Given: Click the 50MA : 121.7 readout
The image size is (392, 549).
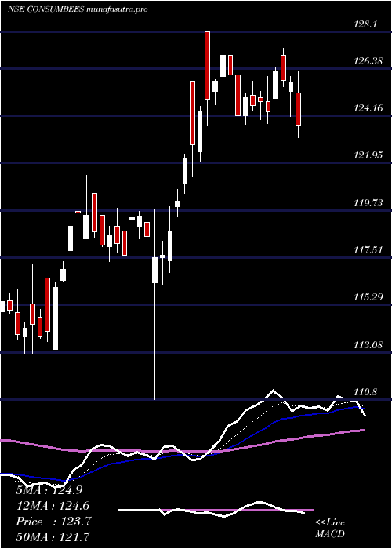Looking at the screenshot, I should coord(53,536).
